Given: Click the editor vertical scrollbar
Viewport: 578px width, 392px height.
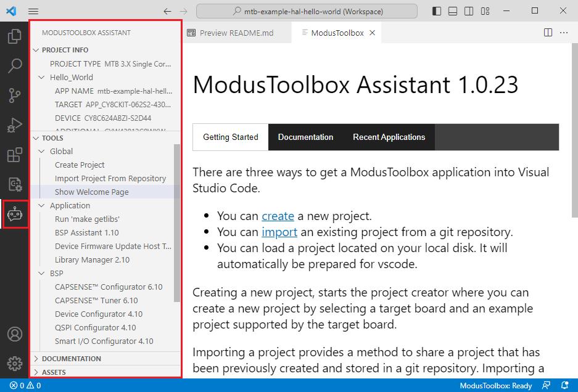Looking at the screenshot, I should pos(575,130).
